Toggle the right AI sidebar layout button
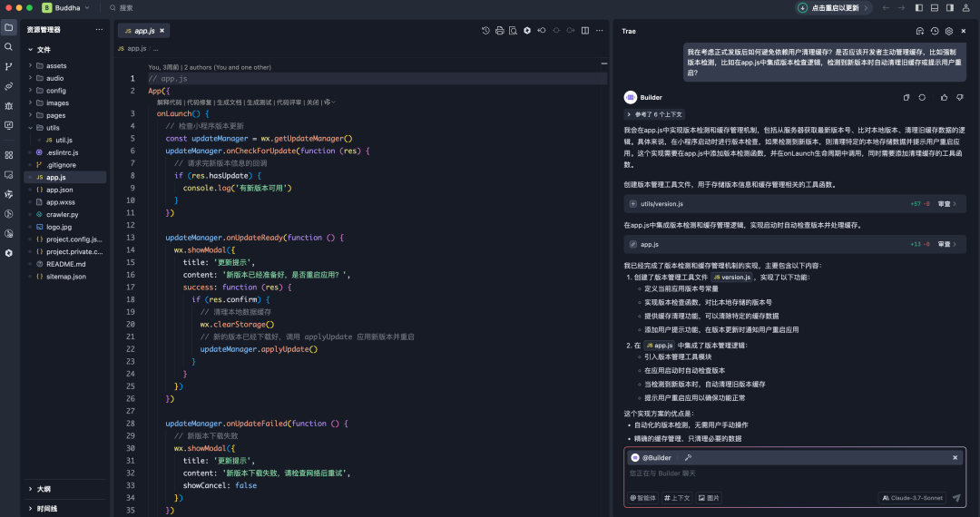Screen dimensions: 980x517 point(950,8)
